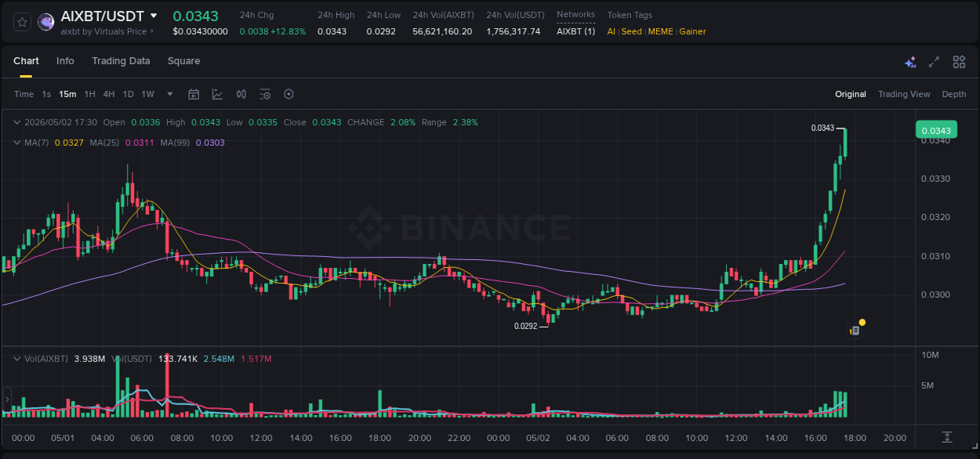Collapse the OHLC date info row chevron

click(17, 122)
